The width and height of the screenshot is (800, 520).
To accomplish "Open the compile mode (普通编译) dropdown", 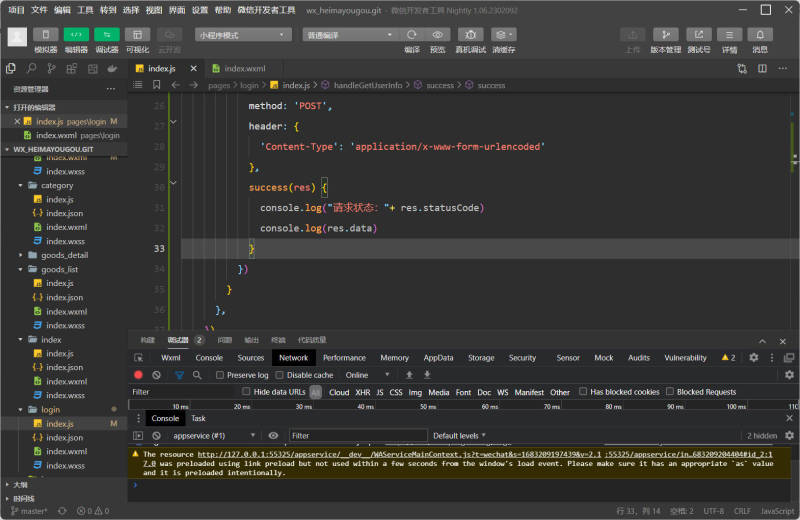I will [x=346, y=34].
